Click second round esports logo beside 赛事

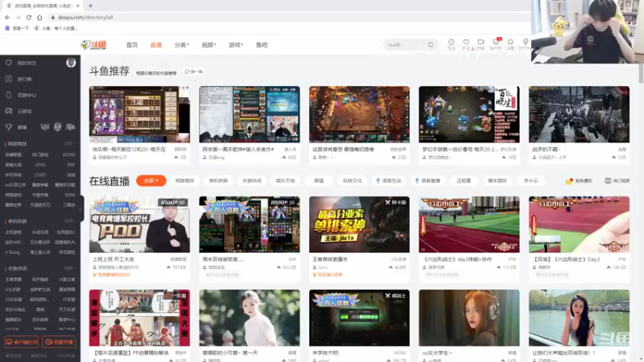pyautogui.click(x=57, y=127)
